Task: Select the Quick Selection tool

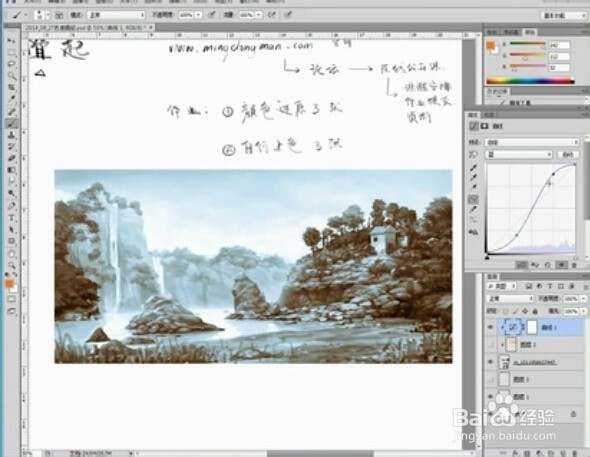Action: point(12,76)
